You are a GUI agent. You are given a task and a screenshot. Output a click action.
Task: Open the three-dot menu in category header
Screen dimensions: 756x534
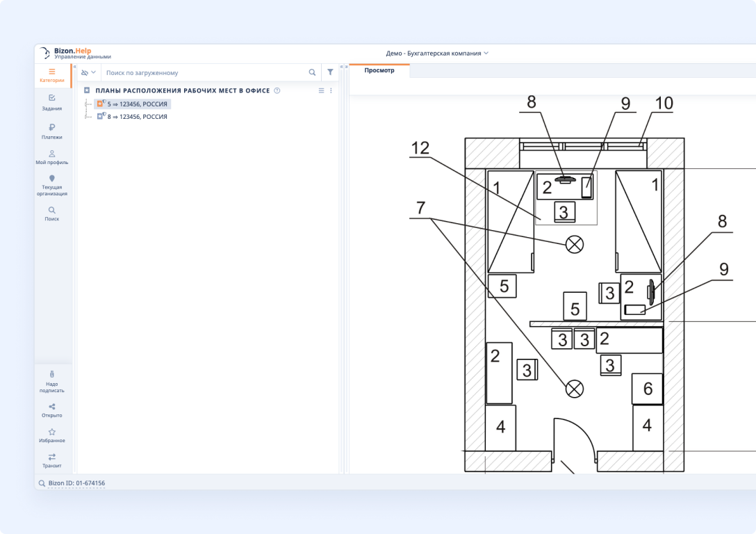tap(331, 90)
